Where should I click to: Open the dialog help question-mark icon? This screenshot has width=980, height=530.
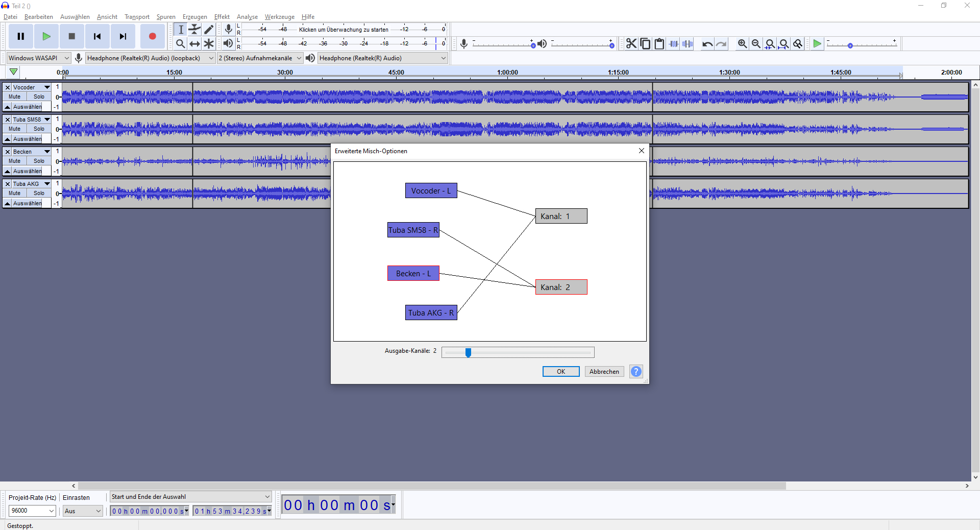click(636, 372)
